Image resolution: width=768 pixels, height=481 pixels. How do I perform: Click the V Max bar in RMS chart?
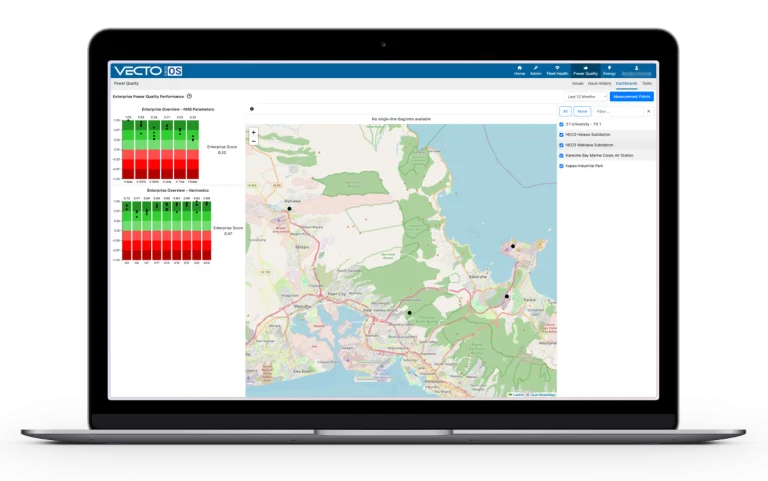[x=128, y=149]
